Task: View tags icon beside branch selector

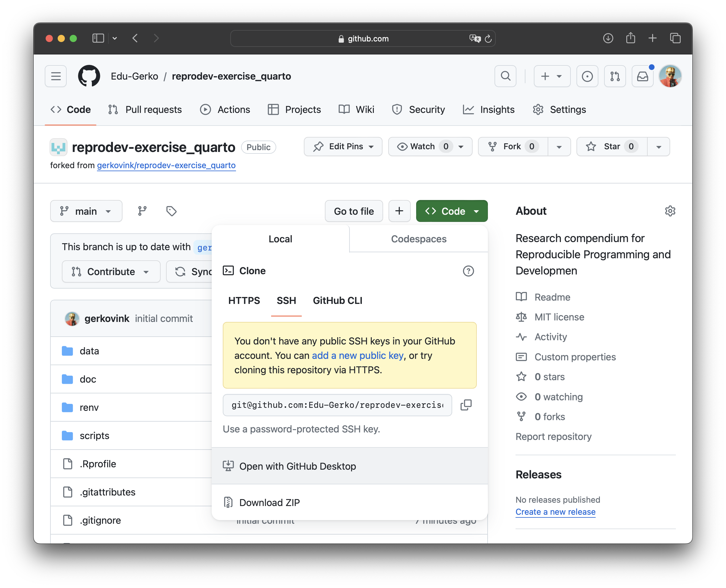Action: pyautogui.click(x=171, y=211)
